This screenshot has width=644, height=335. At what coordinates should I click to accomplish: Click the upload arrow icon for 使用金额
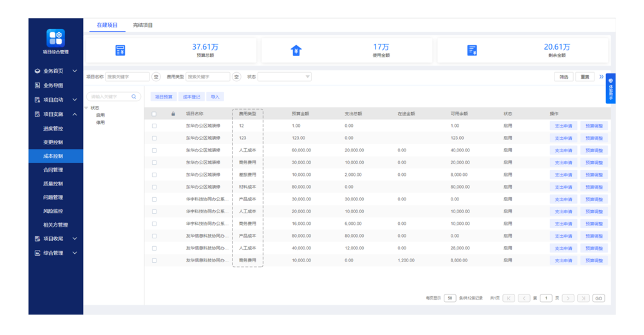[x=296, y=50]
